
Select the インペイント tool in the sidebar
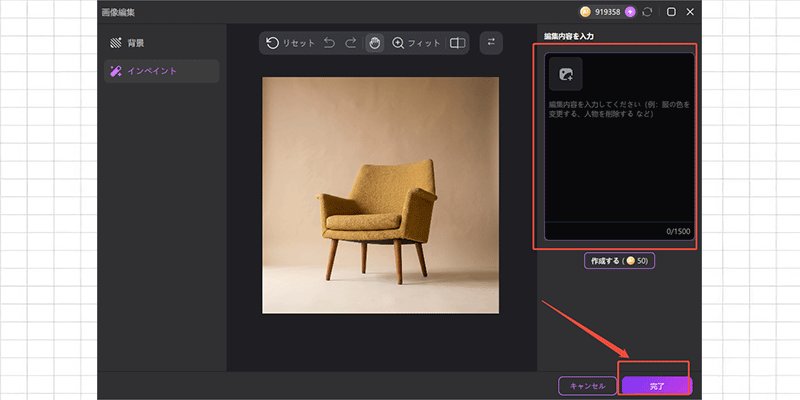click(x=161, y=71)
